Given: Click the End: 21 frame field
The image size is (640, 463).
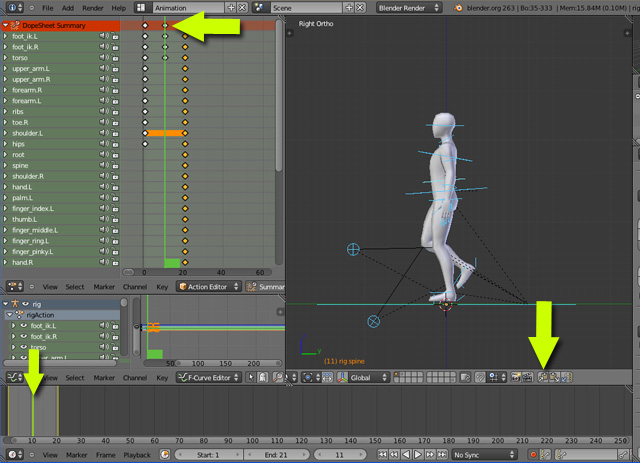Looking at the screenshot, I should click(276, 454).
